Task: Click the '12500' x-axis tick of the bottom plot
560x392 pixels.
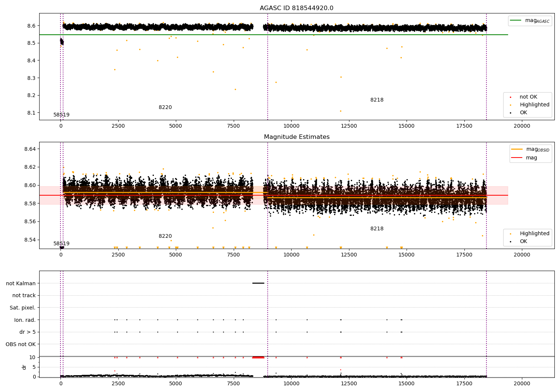Action: pyautogui.click(x=349, y=383)
